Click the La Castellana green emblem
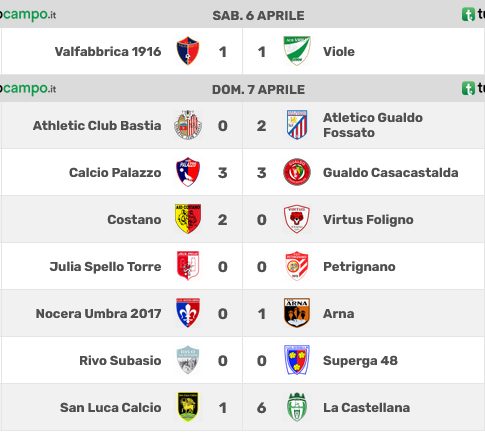 tap(297, 407)
